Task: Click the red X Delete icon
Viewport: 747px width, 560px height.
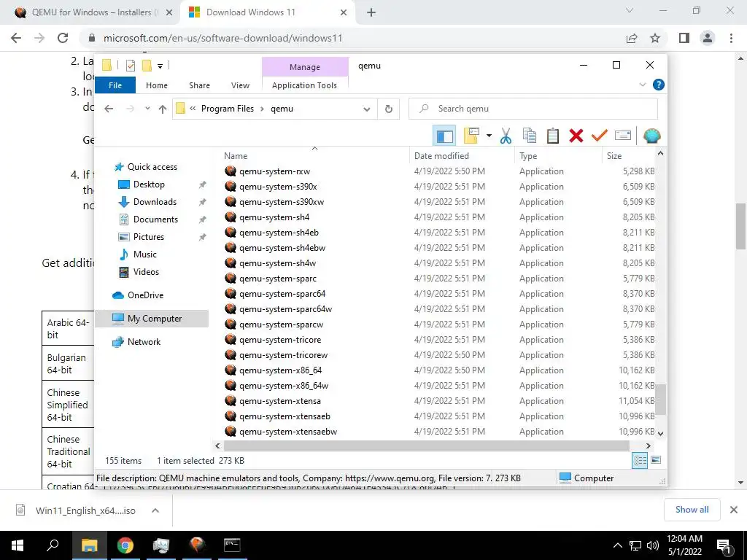Action: coord(576,136)
